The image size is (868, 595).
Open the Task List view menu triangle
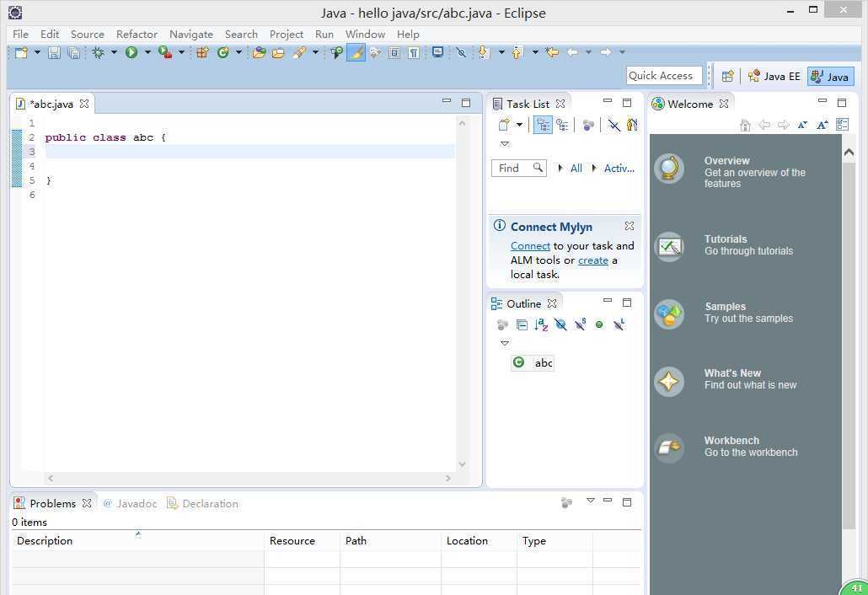504,144
